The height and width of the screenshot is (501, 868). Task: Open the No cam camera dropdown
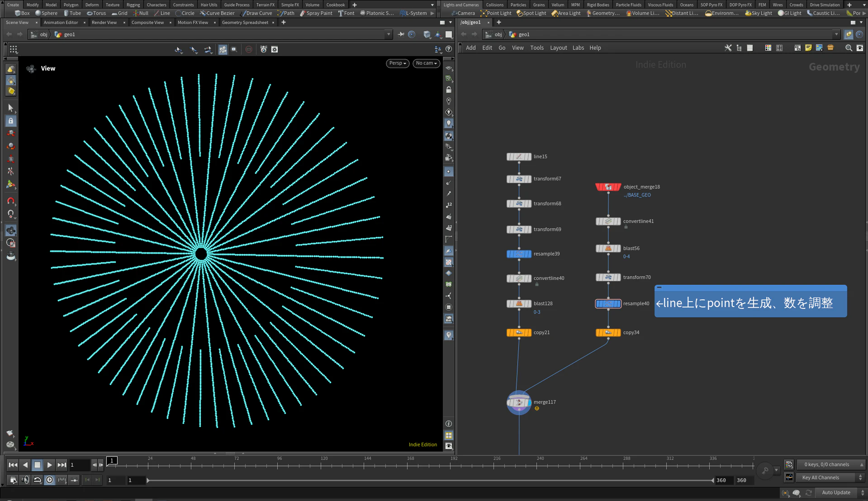[x=426, y=63]
